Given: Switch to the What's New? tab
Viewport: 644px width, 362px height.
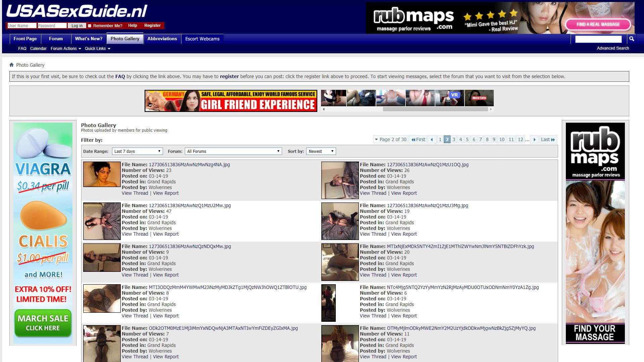Looking at the screenshot, I should point(89,39).
